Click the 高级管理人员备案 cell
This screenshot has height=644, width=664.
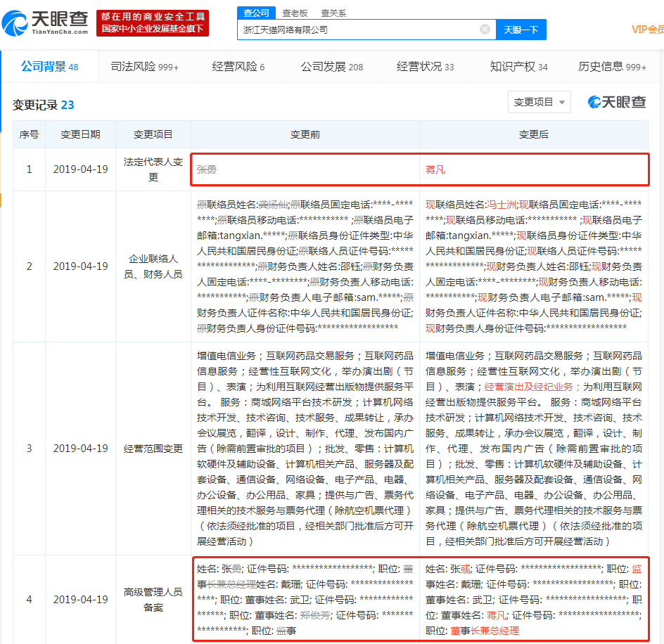tap(153, 600)
